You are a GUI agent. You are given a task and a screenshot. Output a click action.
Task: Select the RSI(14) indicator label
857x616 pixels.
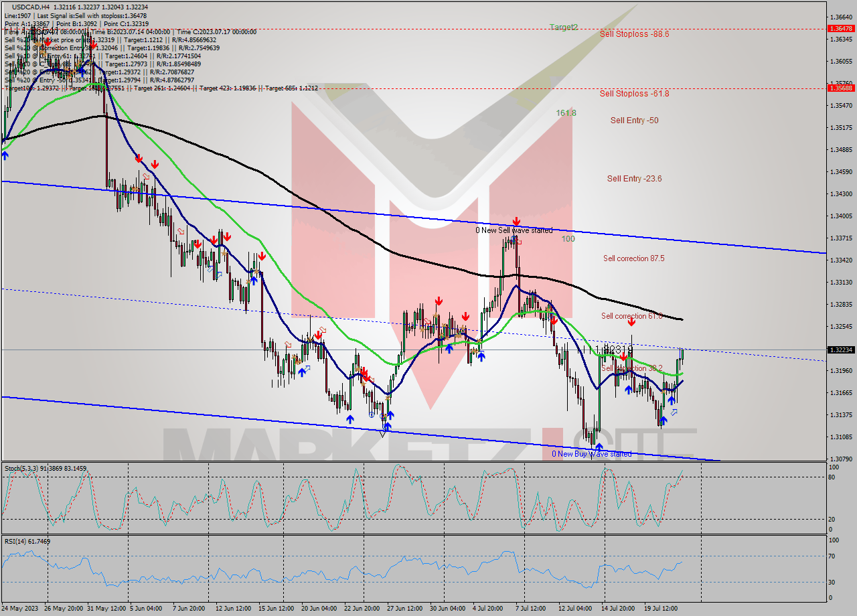[x=27, y=541]
